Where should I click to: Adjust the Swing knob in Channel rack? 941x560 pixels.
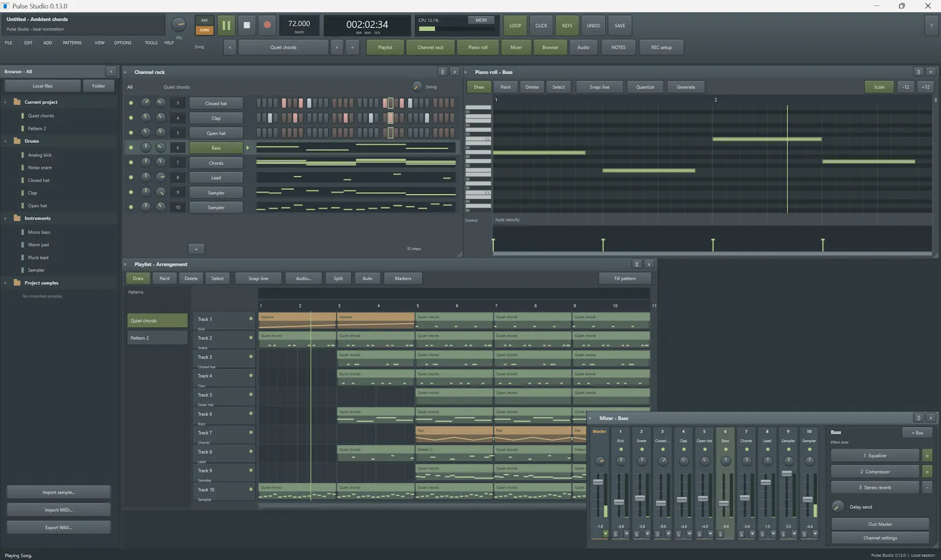coord(417,86)
